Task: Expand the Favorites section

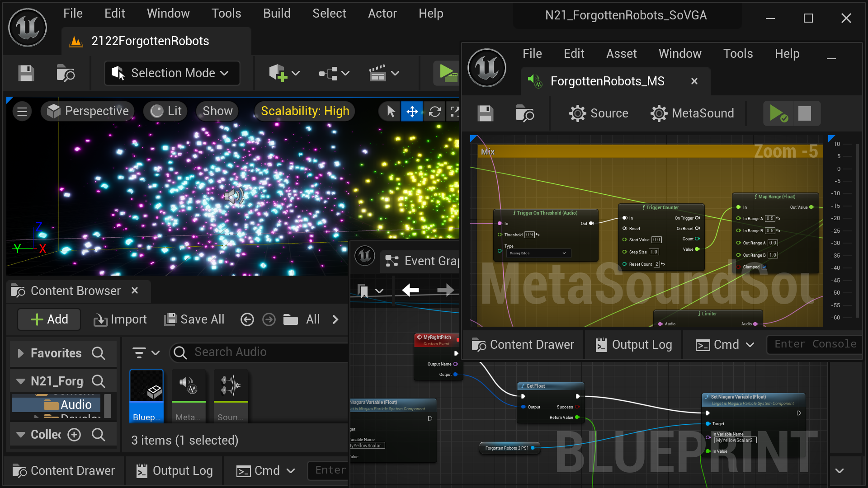Action: tap(20, 353)
